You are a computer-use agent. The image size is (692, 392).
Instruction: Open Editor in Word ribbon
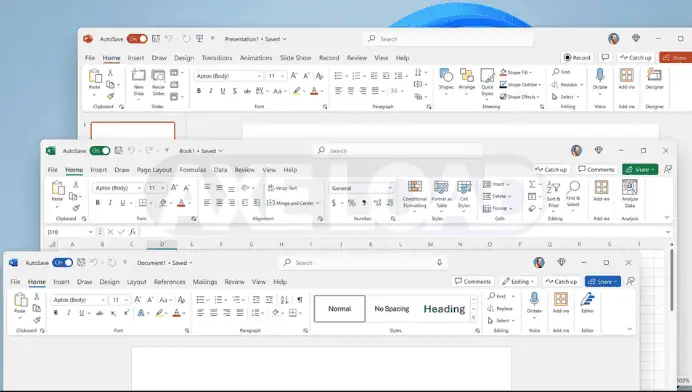point(587,303)
